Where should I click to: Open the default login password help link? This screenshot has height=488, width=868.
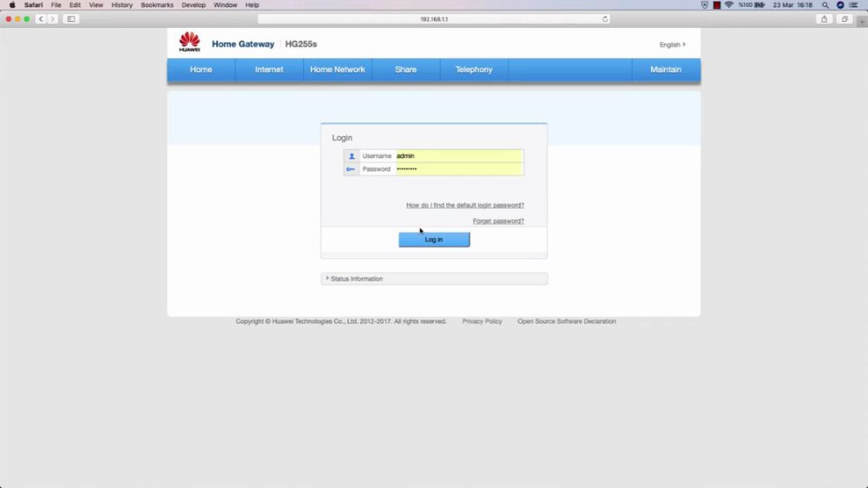[x=465, y=205]
